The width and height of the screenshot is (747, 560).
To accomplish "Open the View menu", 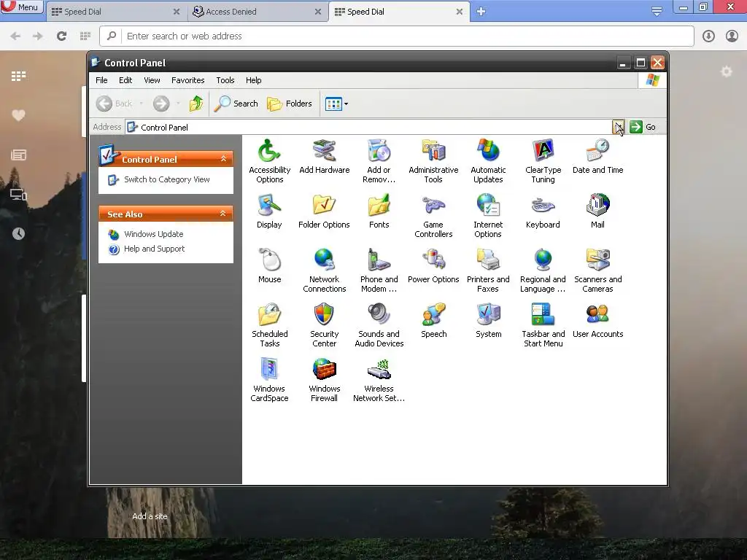I will pos(152,80).
